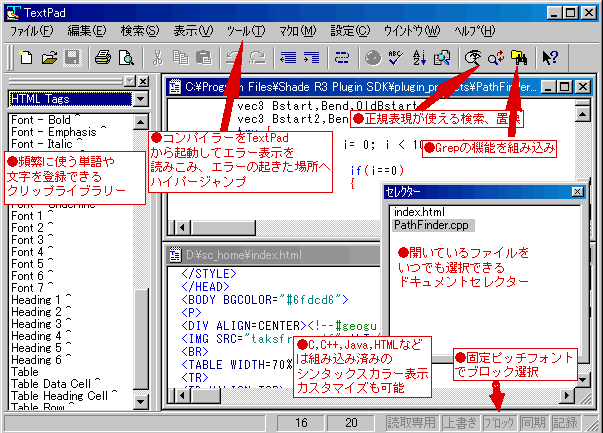Click the Redo arrow icon
603x433 pixels.
[x=257, y=58]
